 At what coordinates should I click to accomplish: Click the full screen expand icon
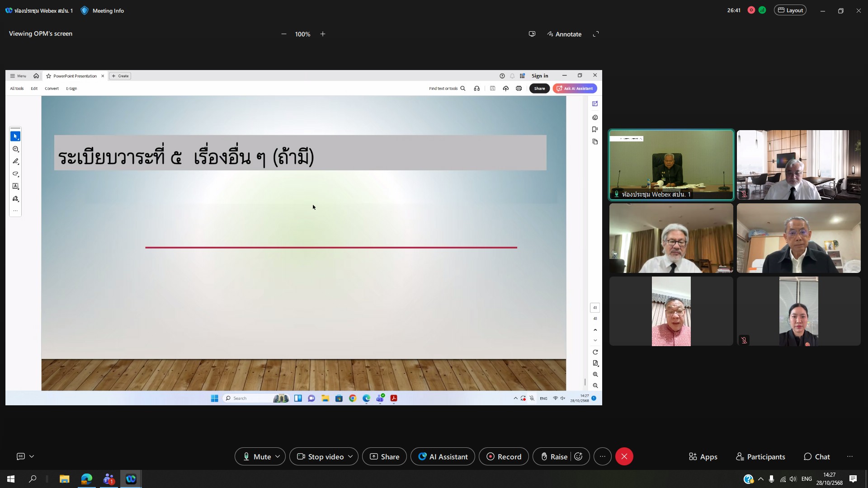[x=596, y=34]
